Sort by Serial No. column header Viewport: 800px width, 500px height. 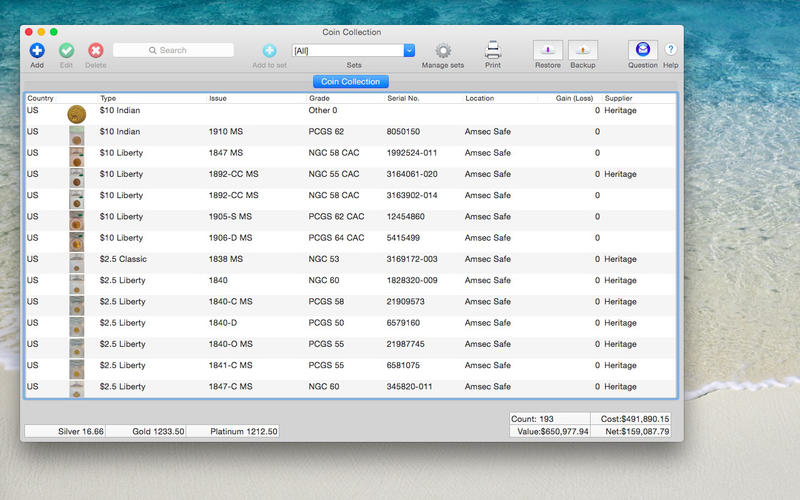403,98
